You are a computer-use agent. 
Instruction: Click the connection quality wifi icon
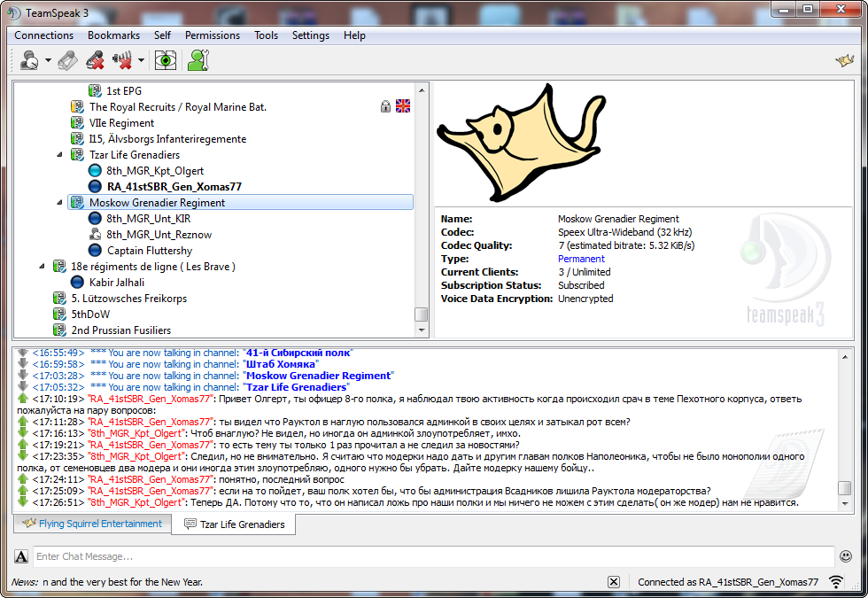836,582
